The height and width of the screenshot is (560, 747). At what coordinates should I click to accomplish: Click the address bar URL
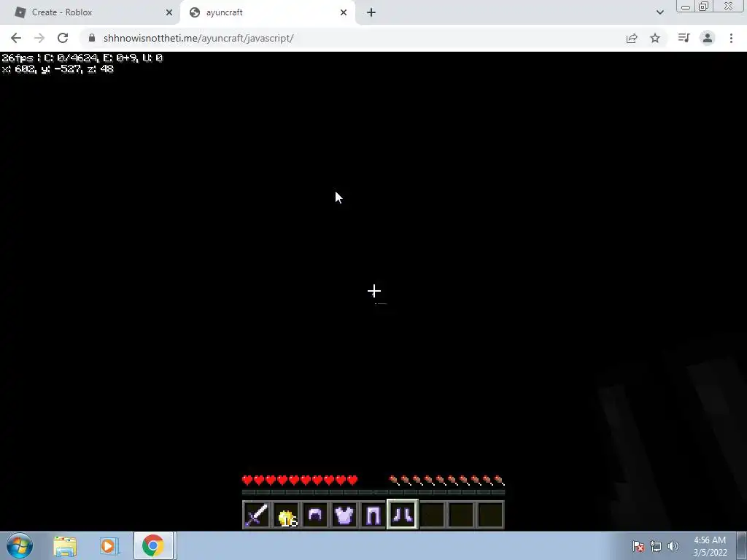pyautogui.click(x=198, y=38)
